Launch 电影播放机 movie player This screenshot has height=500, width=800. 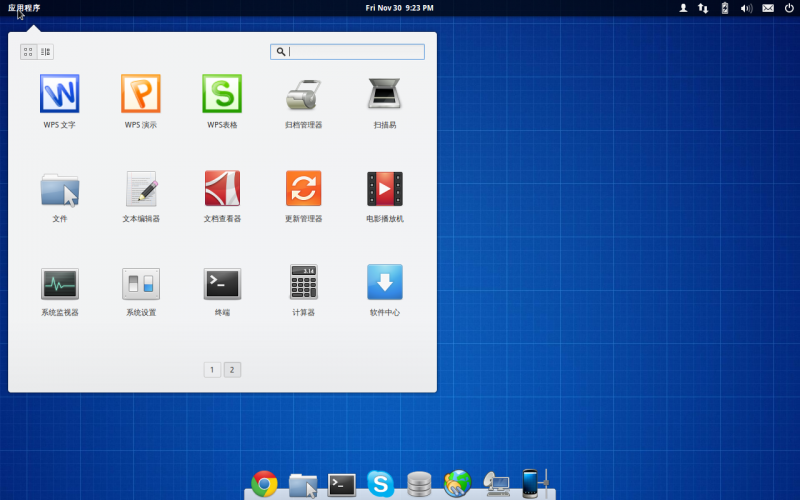(x=385, y=189)
